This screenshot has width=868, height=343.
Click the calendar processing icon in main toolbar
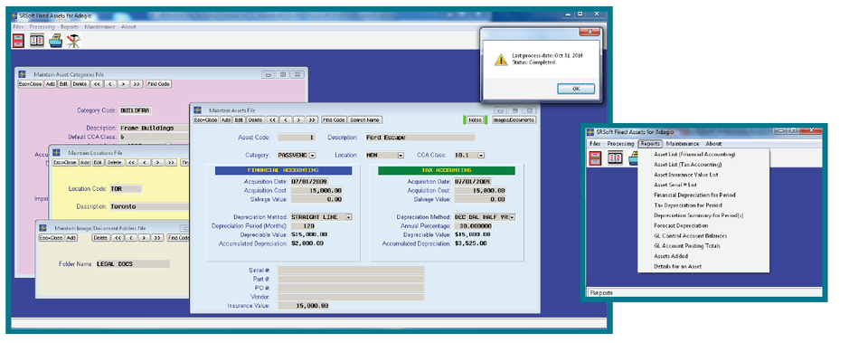point(36,41)
